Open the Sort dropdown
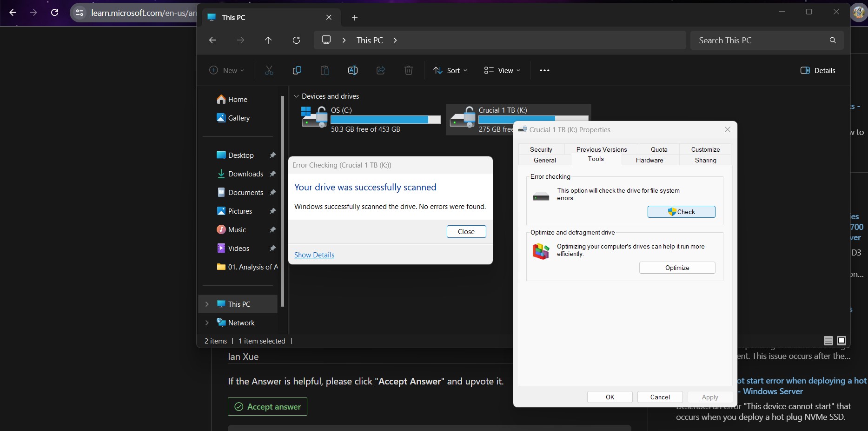 (450, 70)
